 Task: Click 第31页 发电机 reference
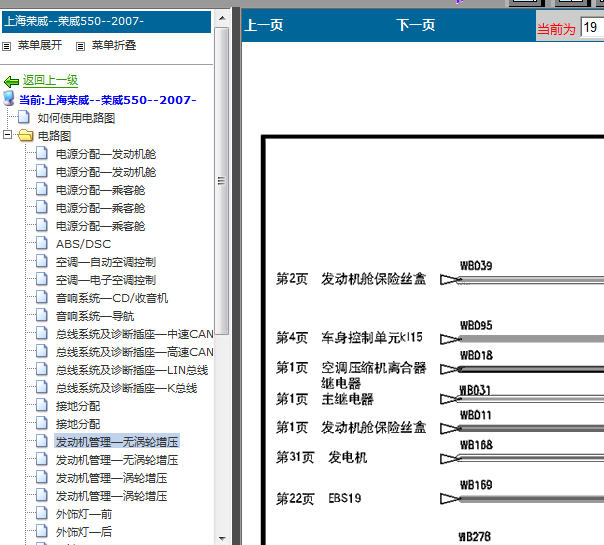[x=321, y=458]
